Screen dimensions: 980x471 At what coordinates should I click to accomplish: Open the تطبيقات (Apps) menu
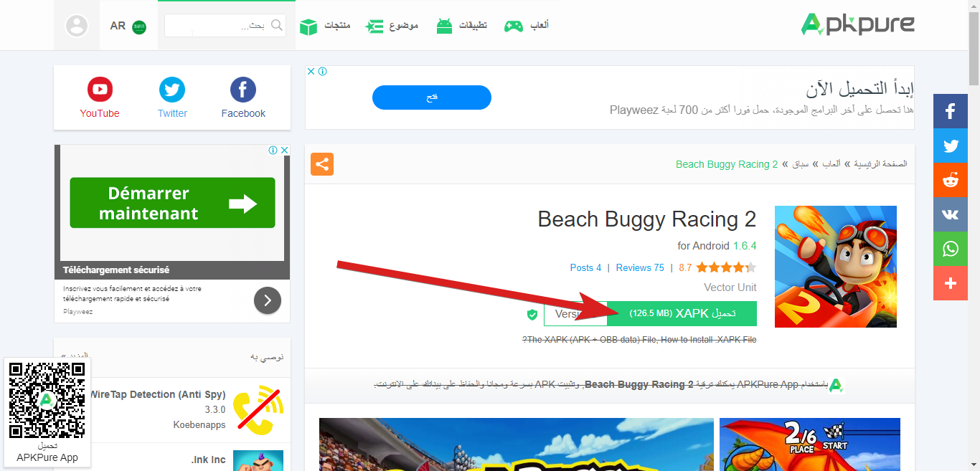point(461,26)
